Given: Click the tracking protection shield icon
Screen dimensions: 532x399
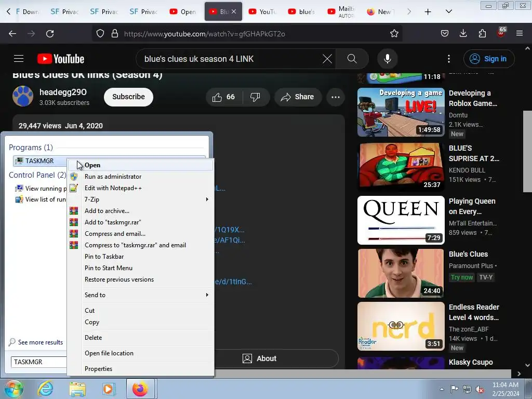Looking at the screenshot, I should pos(100,34).
